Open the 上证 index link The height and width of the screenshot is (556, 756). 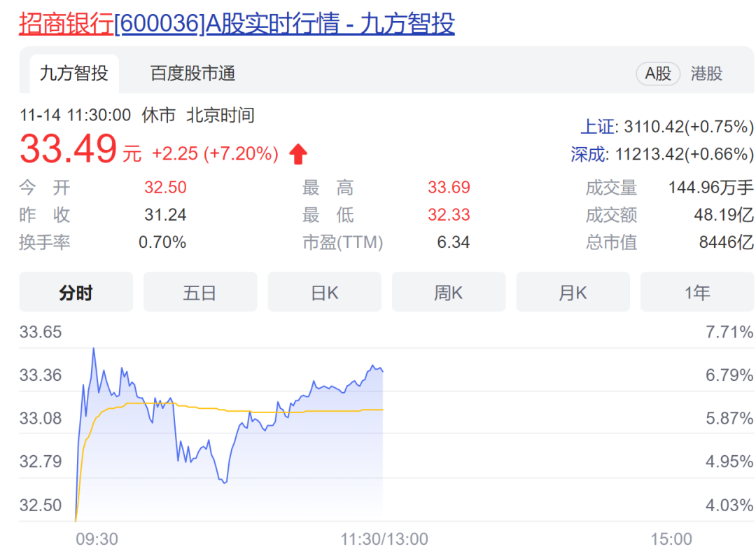[x=598, y=127]
